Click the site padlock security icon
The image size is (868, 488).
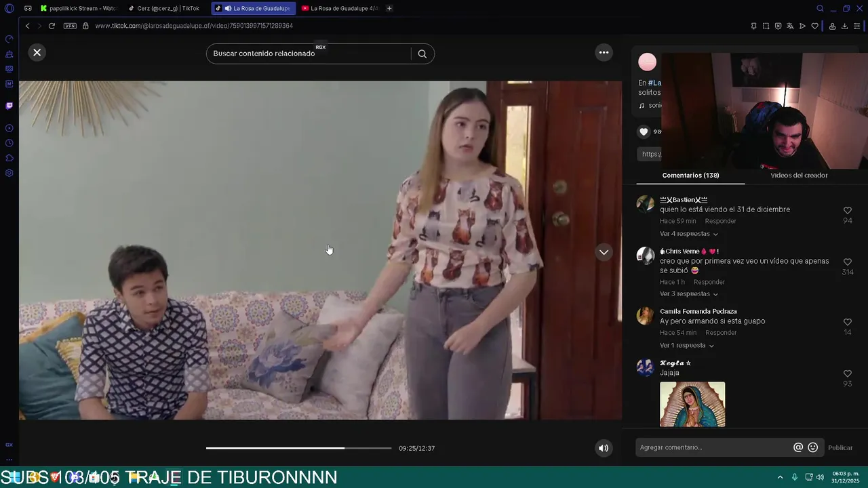coord(85,26)
